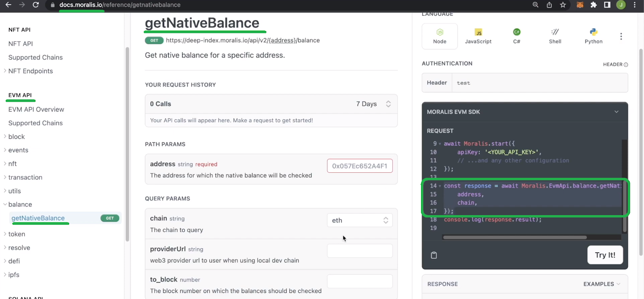Select Shell language

tap(555, 36)
